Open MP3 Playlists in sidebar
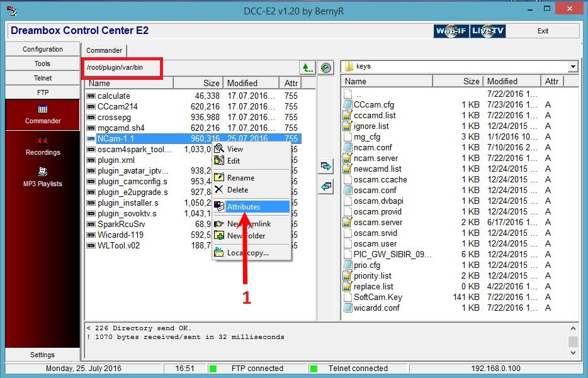This screenshot has height=378, width=588. coord(43,177)
